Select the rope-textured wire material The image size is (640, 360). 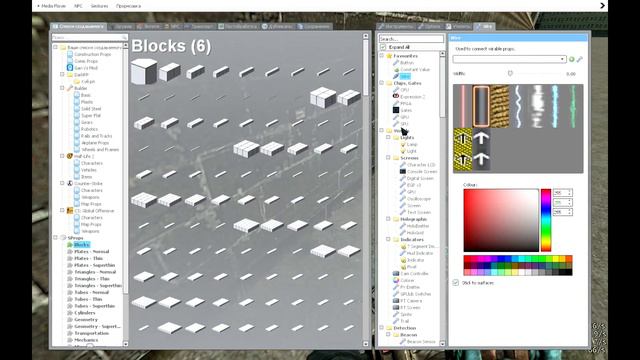500,106
